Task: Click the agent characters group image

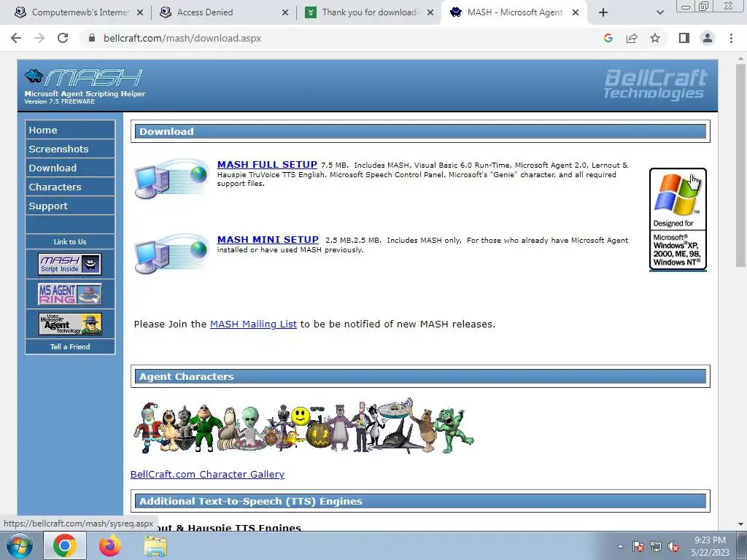Action: (x=303, y=426)
